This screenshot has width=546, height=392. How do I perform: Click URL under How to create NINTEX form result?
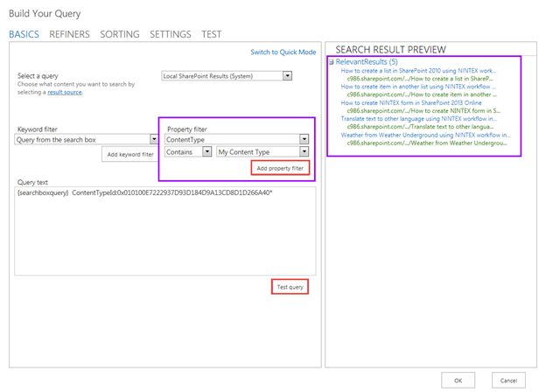click(423, 111)
